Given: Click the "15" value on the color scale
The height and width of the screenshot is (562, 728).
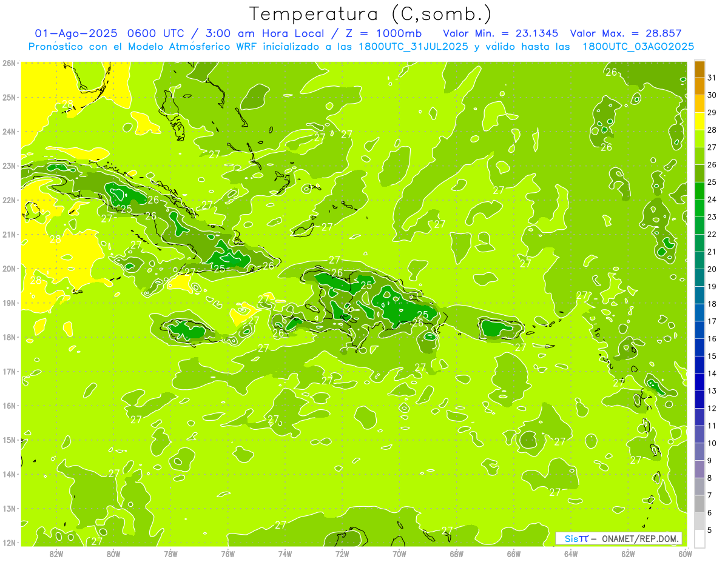Looking at the screenshot, I should (x=712, y=356).
